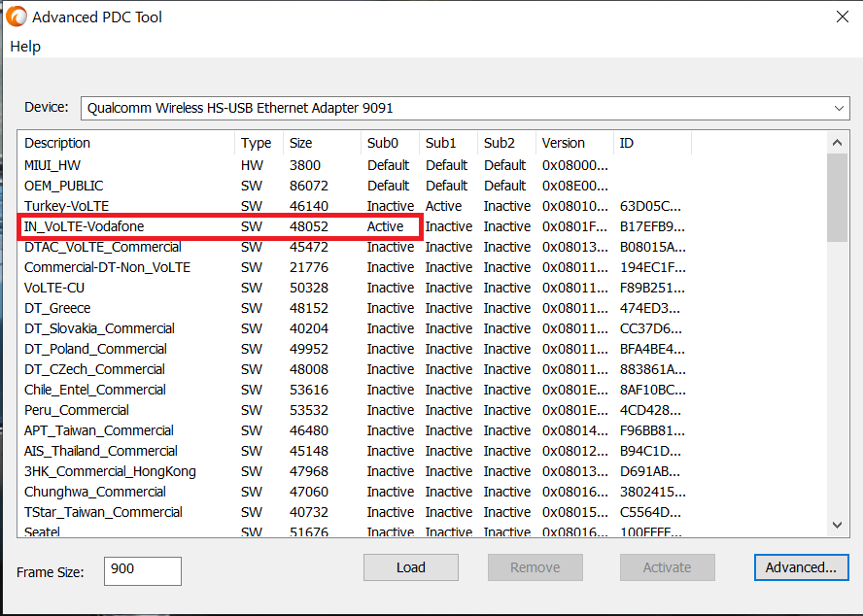Image resolution: width=863 pixels, height=616 pixels.
Task: Click ID value B17EFB9... in the list
Action: (652, 226)
